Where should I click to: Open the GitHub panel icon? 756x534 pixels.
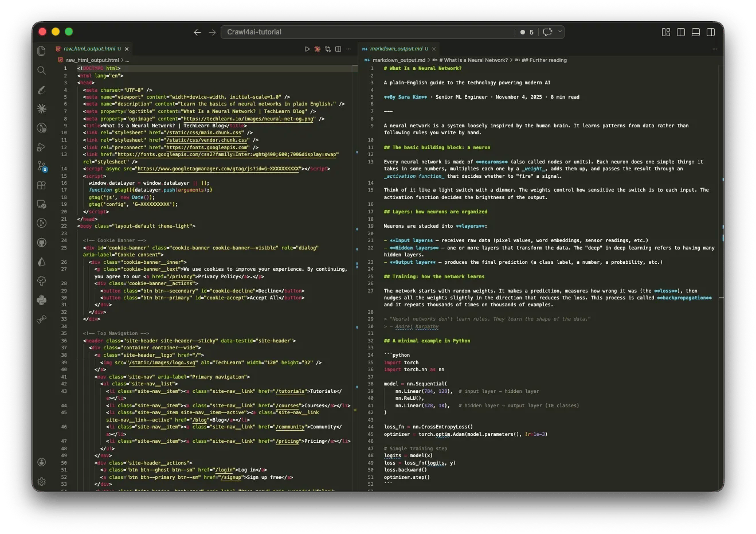pyautogui.click(x=41, y=243)
